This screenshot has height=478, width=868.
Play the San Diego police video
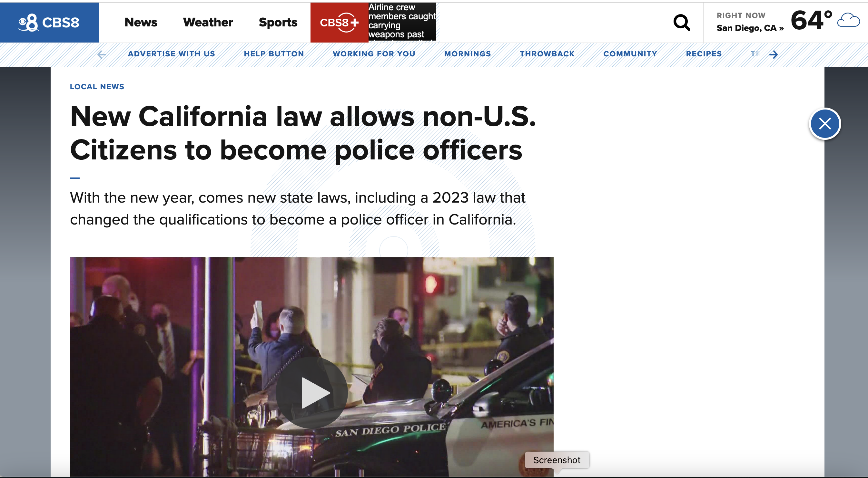click(312, 393)
